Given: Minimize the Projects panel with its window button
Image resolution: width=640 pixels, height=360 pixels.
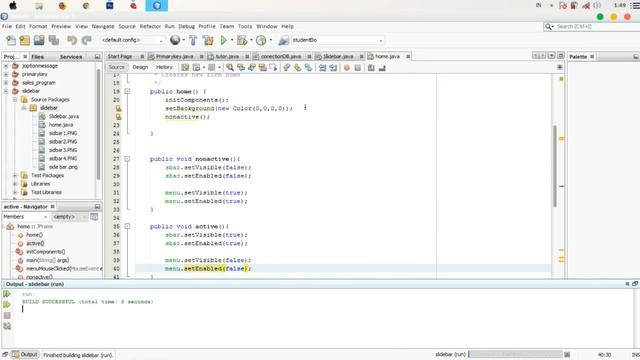Looking at the screenshot, I should (97, 57).
